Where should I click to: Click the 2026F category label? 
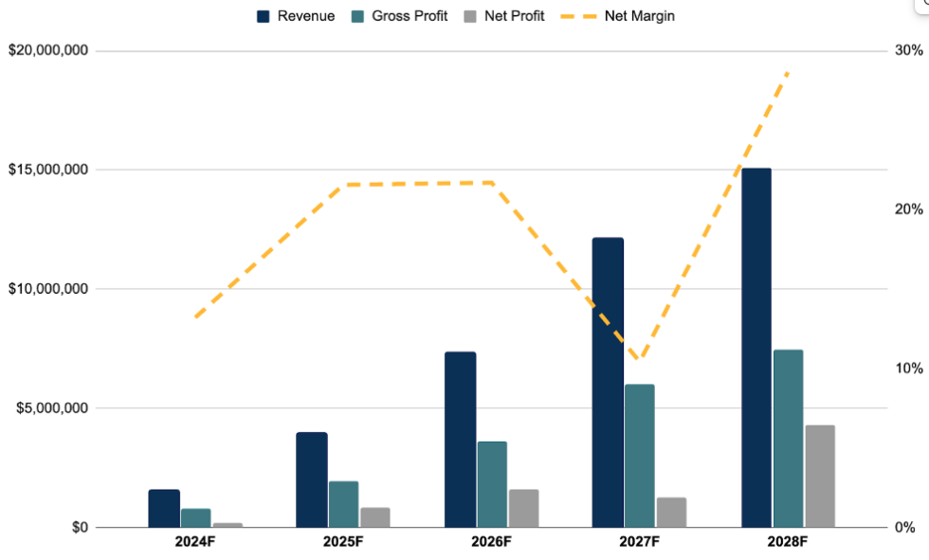pos(491,541)
